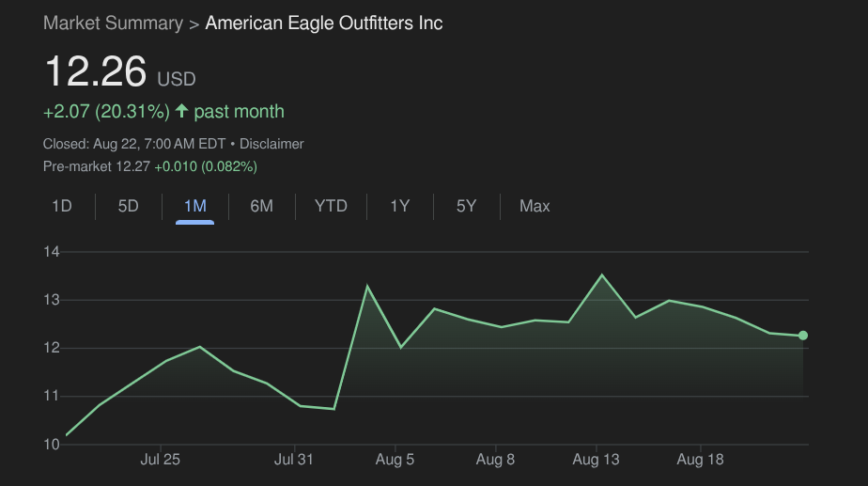The height and width of the screenshot is (486, 868).
Task: Select the 5Y time range
Action: [x=466, y=206]
